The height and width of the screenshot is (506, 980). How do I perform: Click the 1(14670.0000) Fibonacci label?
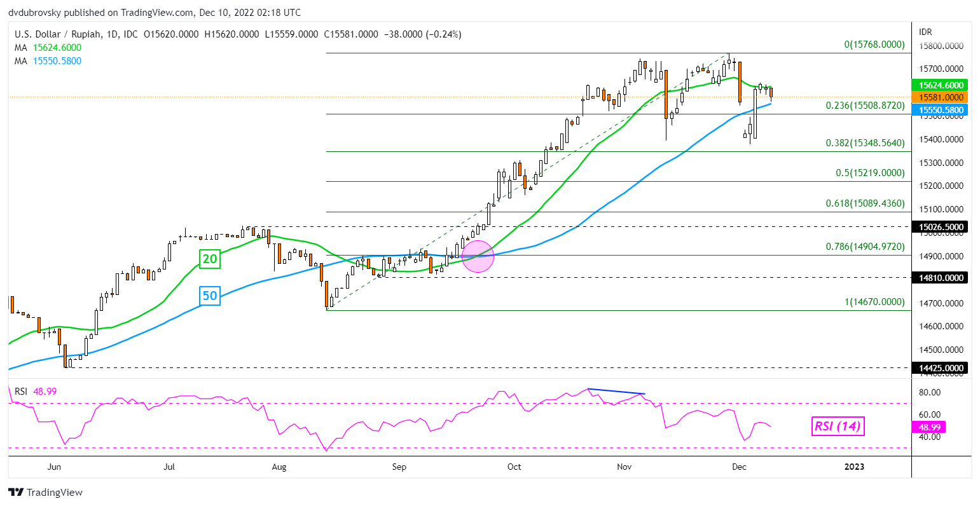874,302
